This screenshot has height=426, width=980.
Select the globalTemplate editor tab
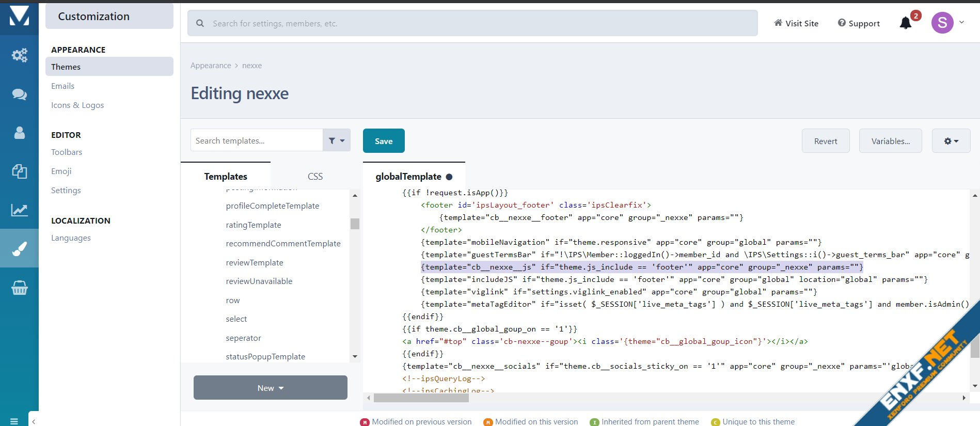click(x=408, y=177)
